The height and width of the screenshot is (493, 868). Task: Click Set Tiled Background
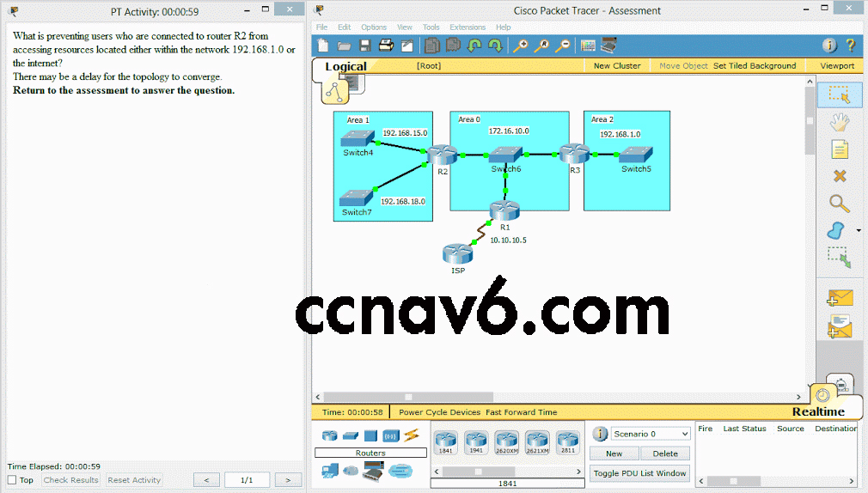point(755,66)
